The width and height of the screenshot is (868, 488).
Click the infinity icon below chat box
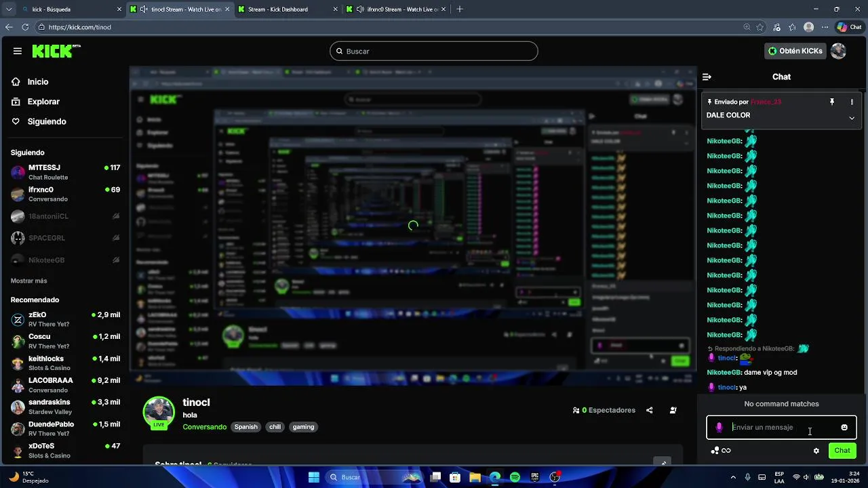tap(726, 451)
